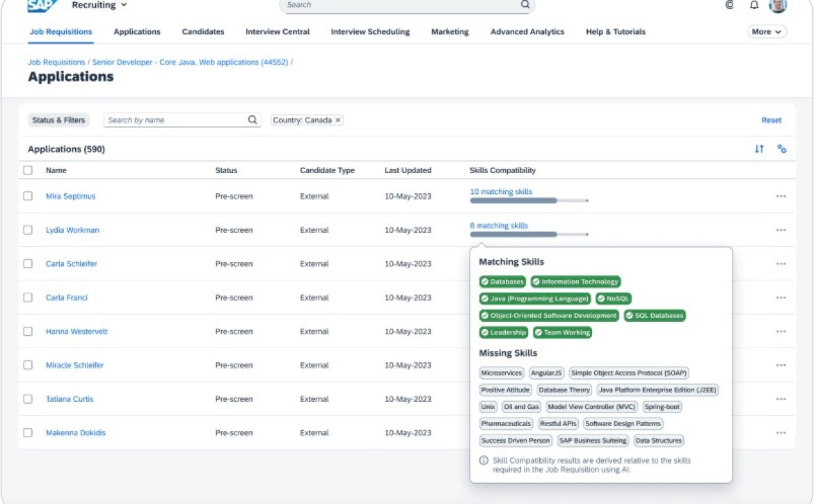
Task: Switch to the Interview Central tab
Action: (278, 32)
